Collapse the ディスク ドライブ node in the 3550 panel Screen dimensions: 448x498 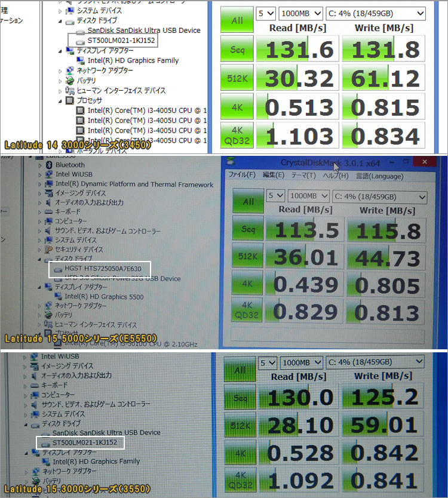click(26, 425)
